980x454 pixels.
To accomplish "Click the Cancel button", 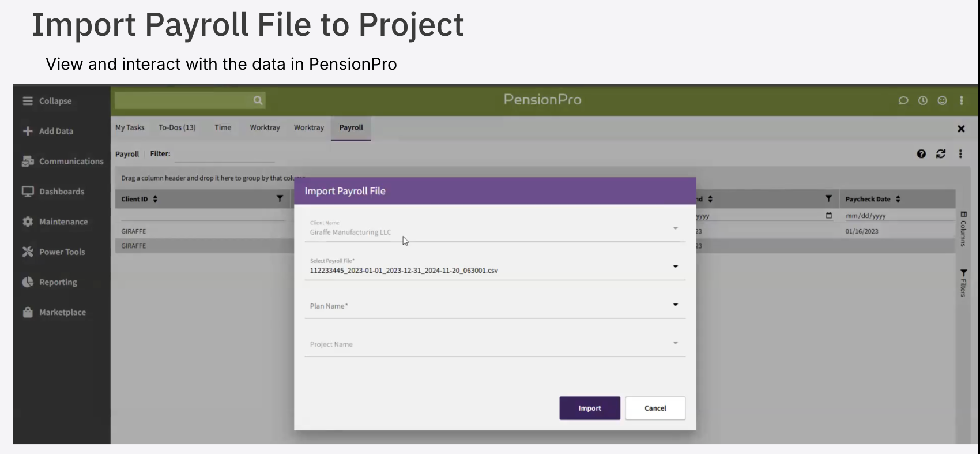I will pos(655,408).
